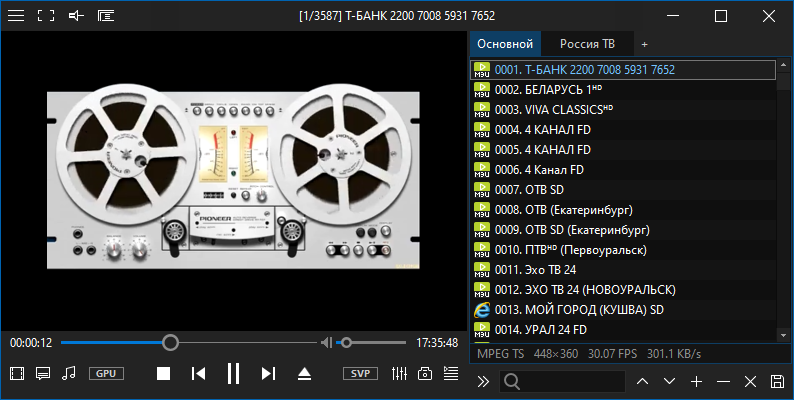
Task: Toggle playlist list icon in control bar
Action: coord(451,374)
